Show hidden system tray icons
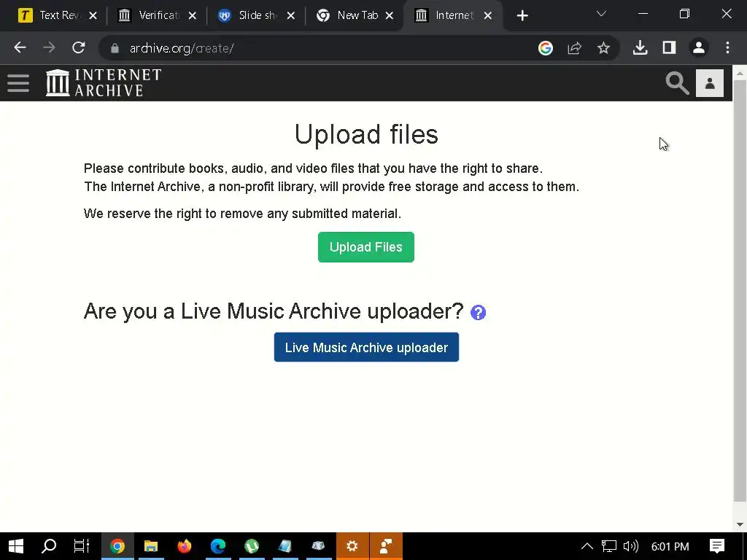This screenshot has width=747, height=560. pos(587,546)
